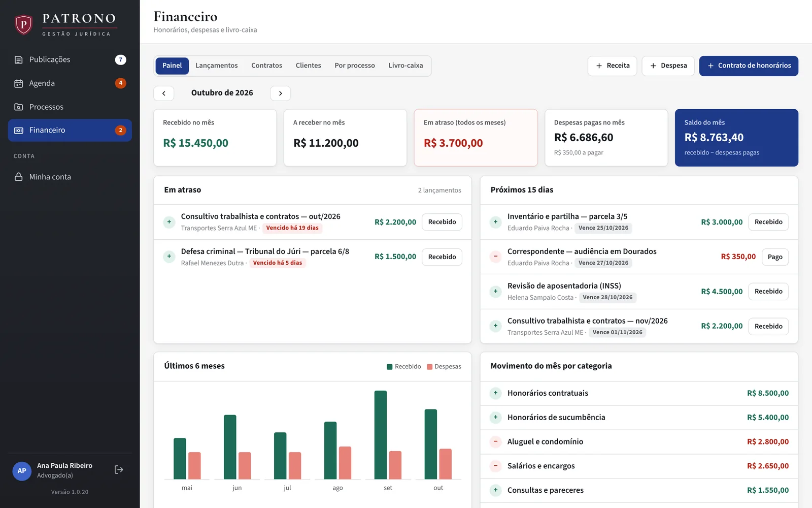Click the minus icon for Aluguel e condomínio

(496, 442)
